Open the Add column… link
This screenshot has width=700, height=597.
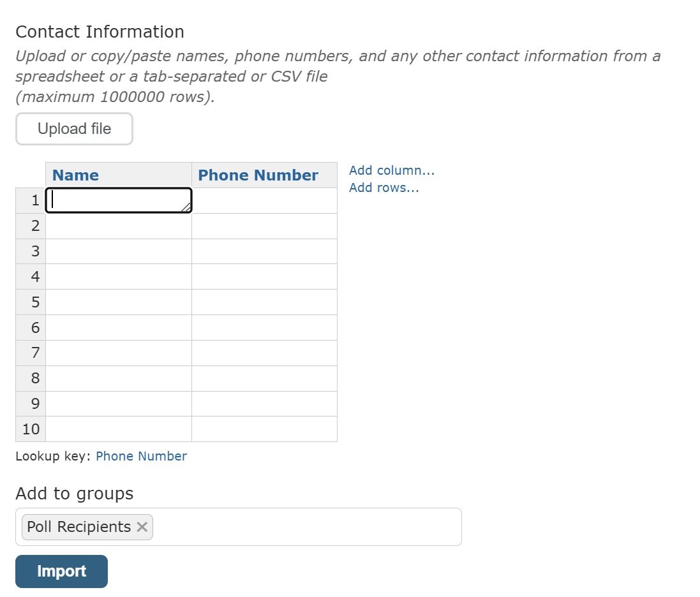[392, 170]
